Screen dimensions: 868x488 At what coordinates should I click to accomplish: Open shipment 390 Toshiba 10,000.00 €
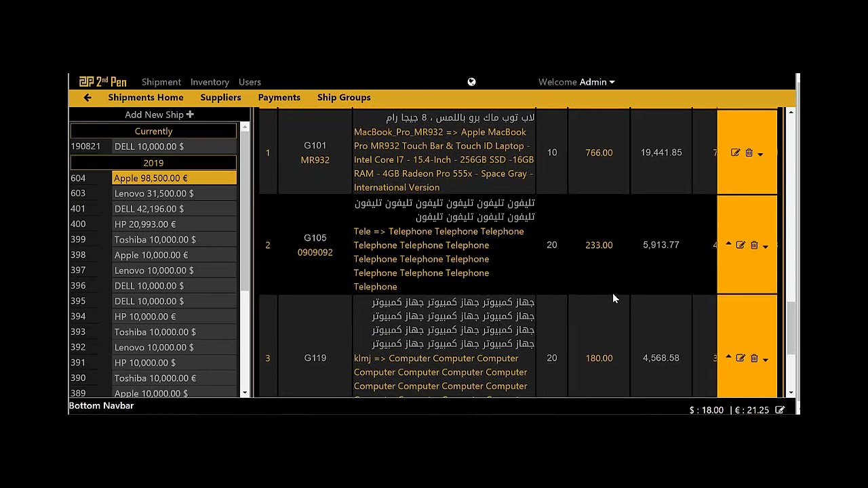tap(153, 378)
